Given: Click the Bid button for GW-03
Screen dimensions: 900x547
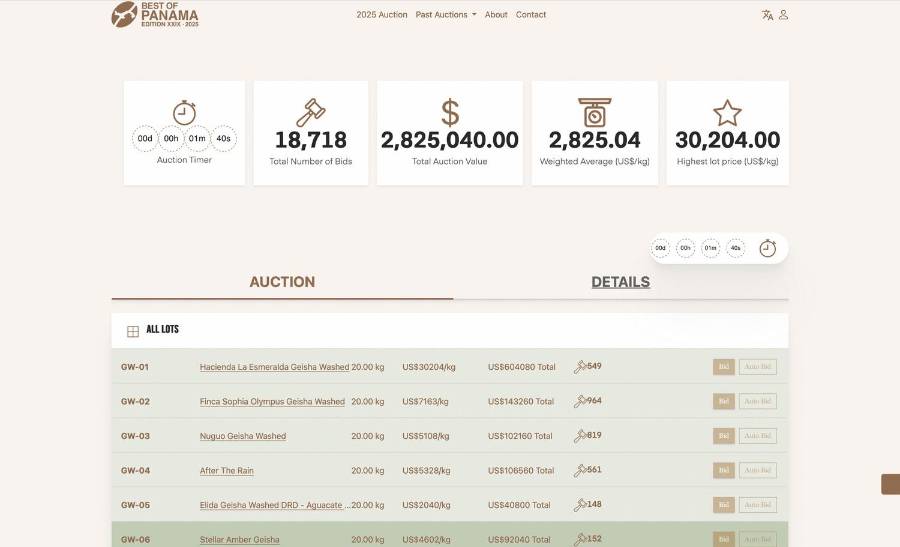Looking at the screenshot, I should coord(724,436).
